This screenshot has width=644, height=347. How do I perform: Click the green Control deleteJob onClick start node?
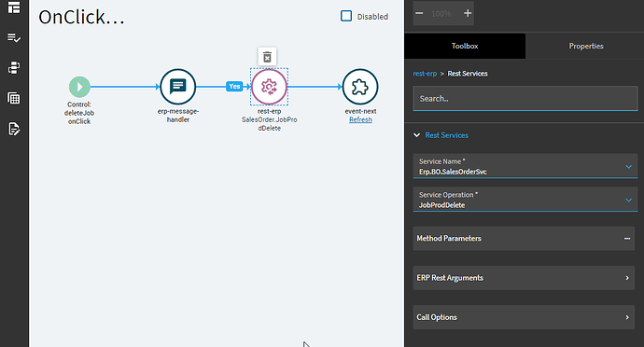tap(79, 87)
